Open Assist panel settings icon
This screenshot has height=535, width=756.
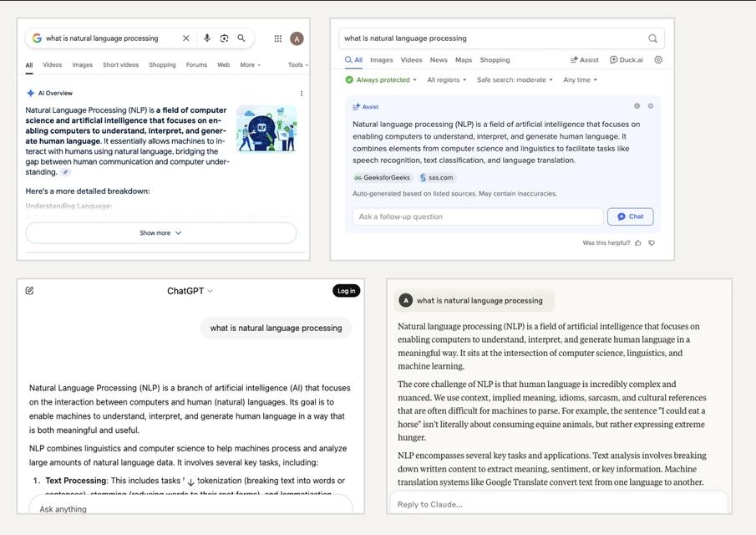click(x=651, y=106)
